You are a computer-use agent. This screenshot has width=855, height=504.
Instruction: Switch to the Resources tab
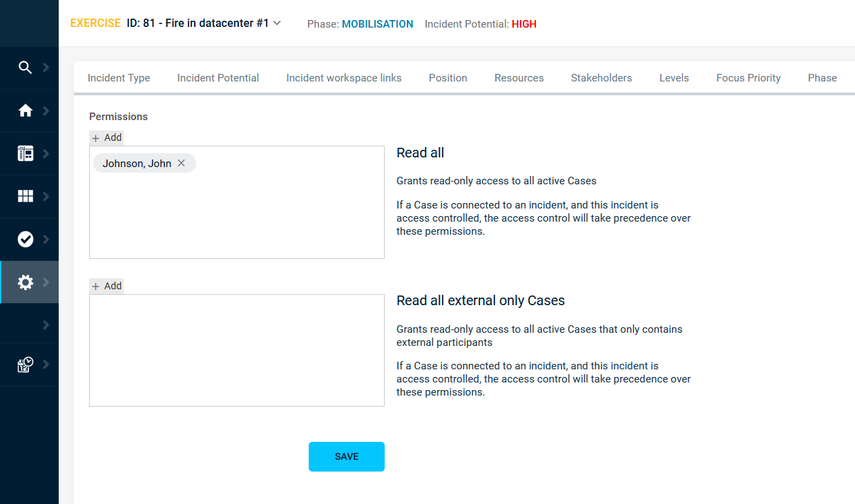click(x=519, y=78)
